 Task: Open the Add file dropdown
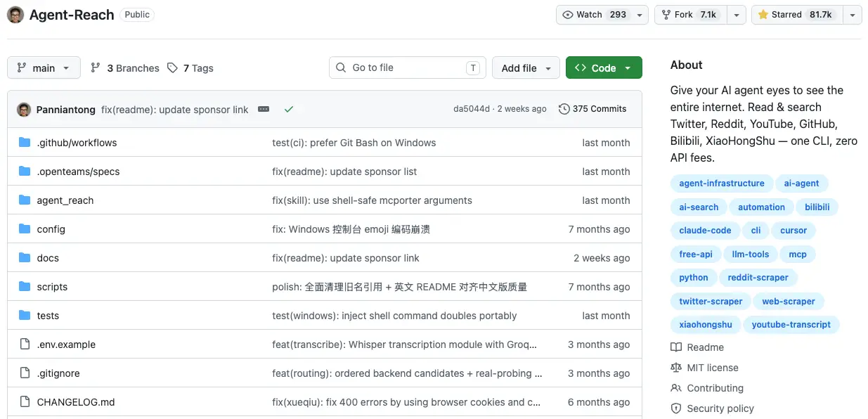(x=526, y=67)
